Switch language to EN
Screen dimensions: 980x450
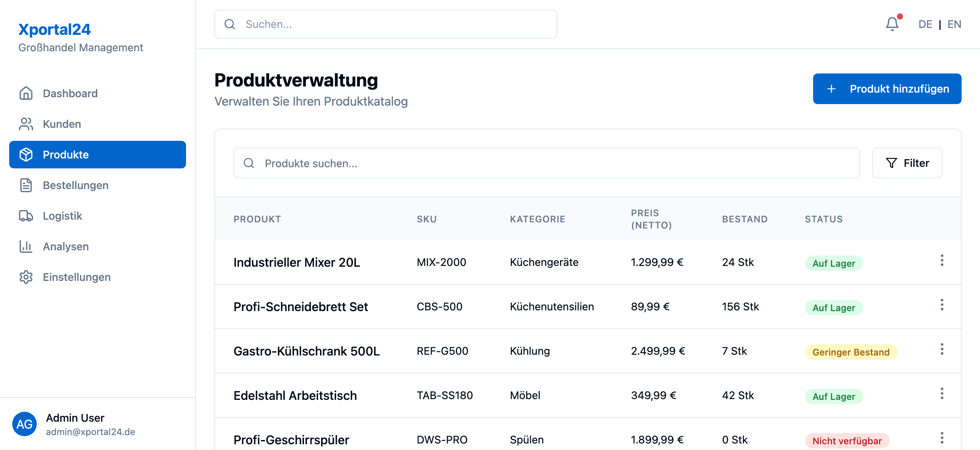pyautogui.click(x=954, y=24)
